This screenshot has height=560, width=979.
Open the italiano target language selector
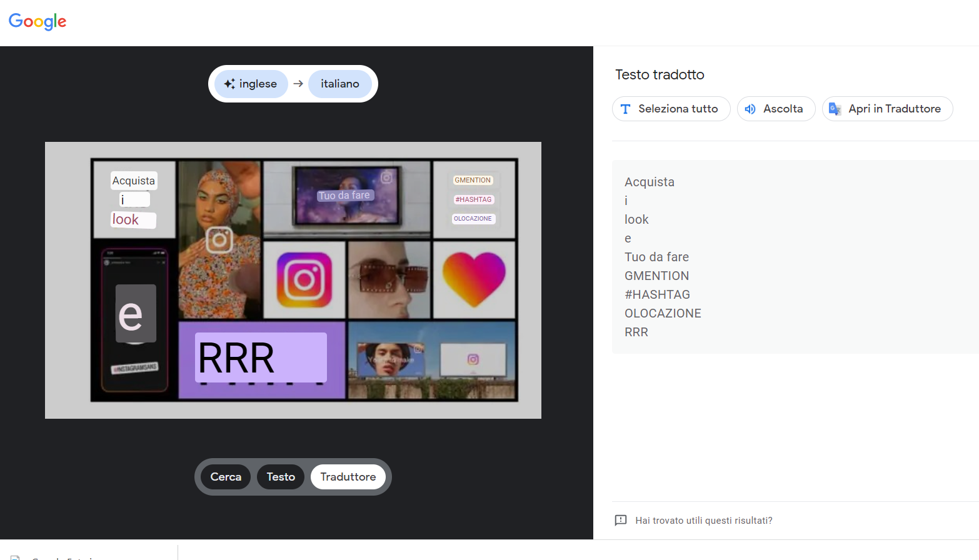point(339,83)
